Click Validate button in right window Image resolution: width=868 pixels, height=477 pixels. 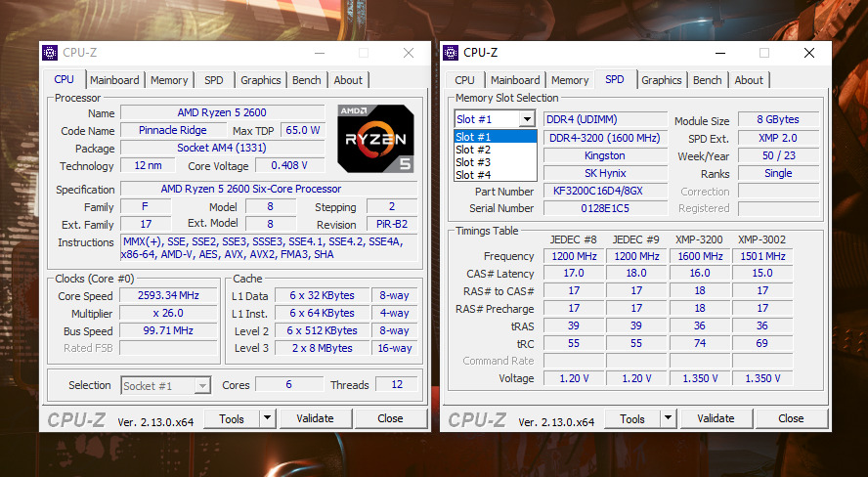(x=716, y=419)
